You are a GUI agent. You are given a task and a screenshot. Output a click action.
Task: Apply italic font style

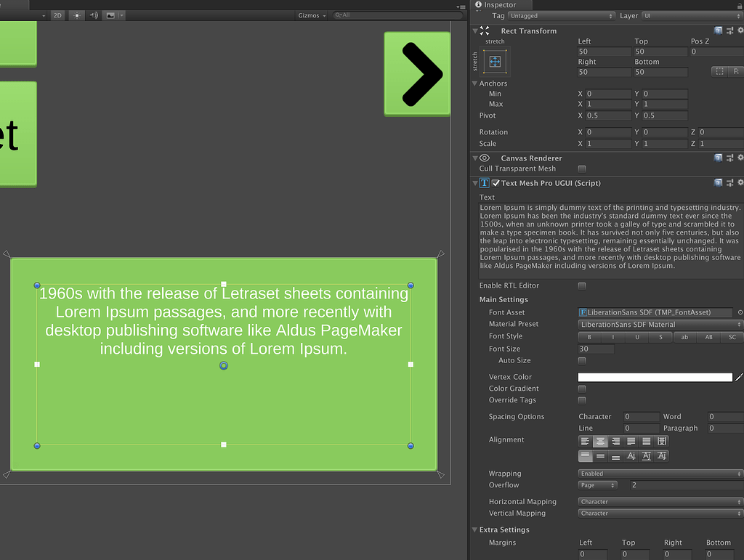(x=613, y=337)
